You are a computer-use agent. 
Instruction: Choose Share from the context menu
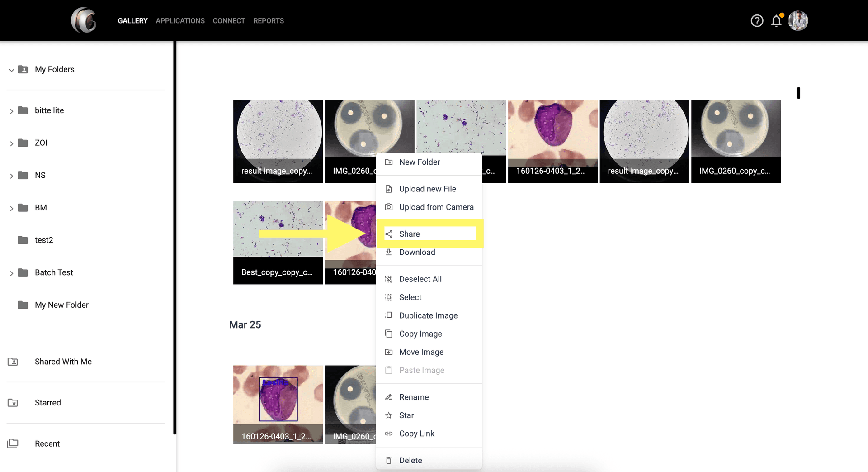click(409, 234)
